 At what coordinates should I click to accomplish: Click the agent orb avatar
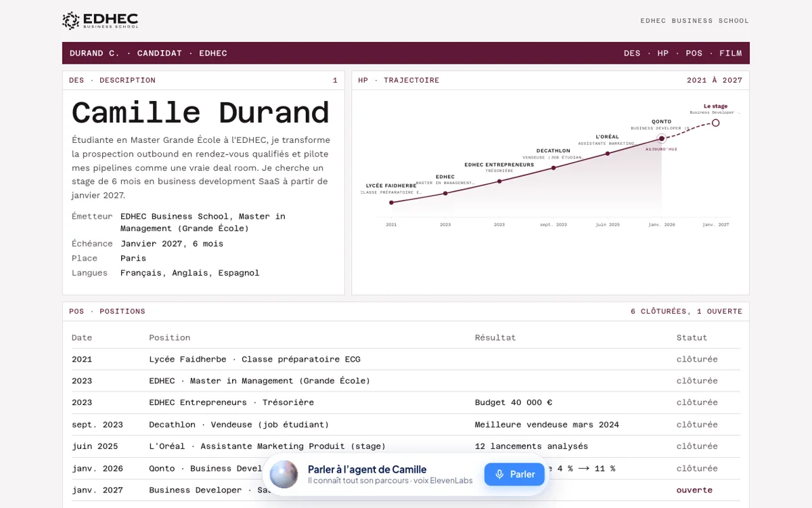pyautogui.click(x=284, y=474)
